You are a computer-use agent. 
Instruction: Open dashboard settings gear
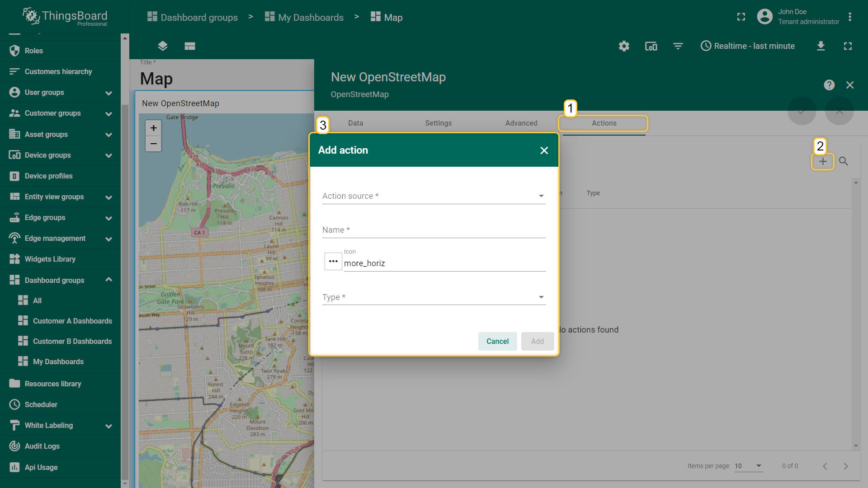tap(624, 46)
